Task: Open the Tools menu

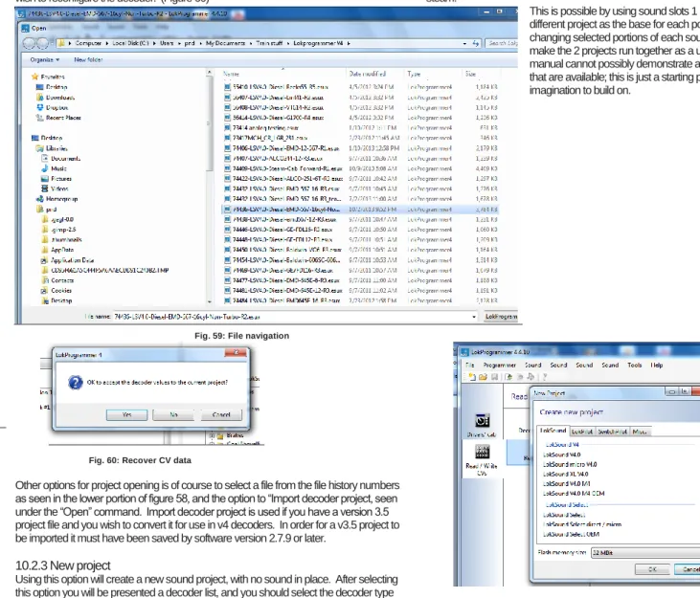Action: (634, 365)
